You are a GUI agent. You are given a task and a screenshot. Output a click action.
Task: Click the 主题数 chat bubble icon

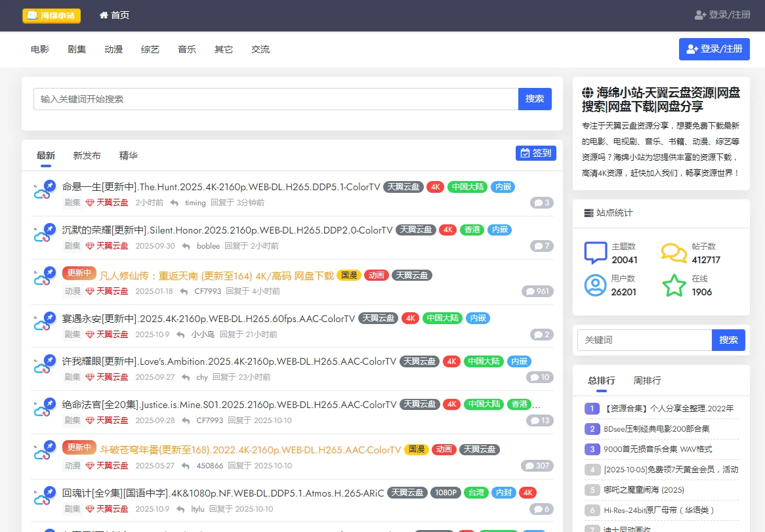(595, 253)
